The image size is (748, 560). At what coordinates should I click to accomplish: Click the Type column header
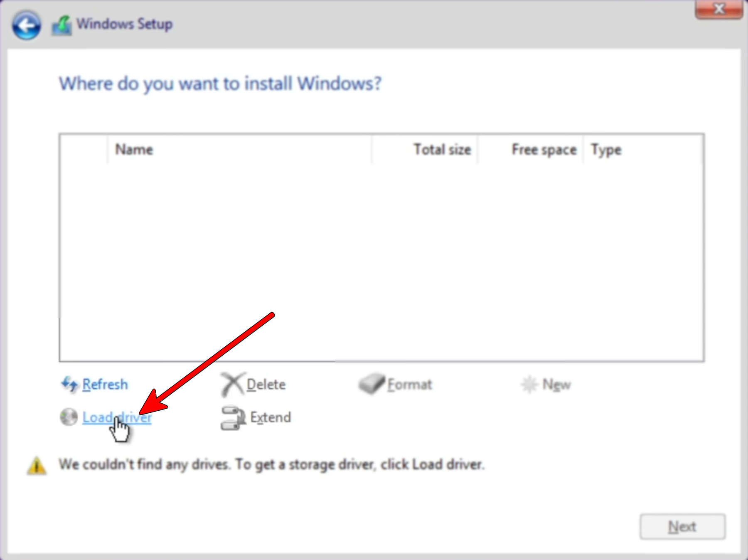[x=606, y=149]
